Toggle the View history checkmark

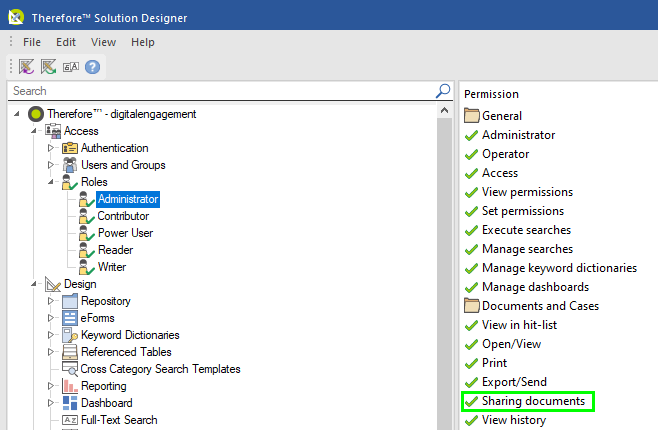(472, 420)
